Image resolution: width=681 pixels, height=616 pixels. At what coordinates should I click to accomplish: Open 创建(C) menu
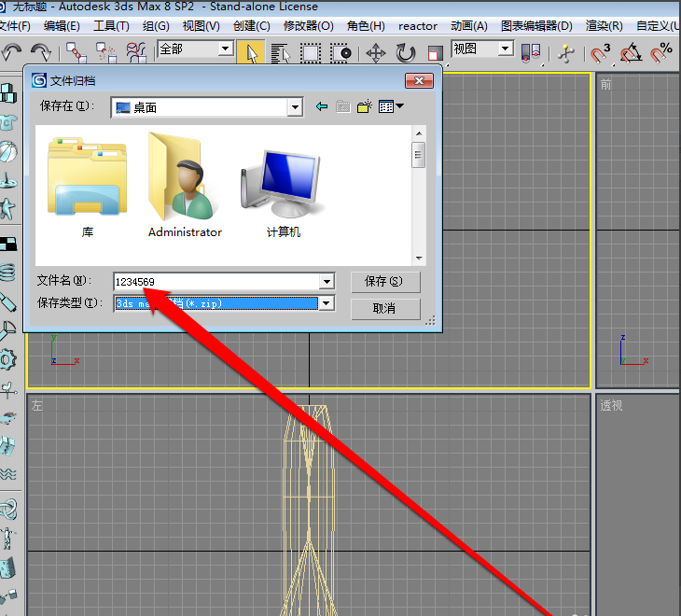point(252,26)
